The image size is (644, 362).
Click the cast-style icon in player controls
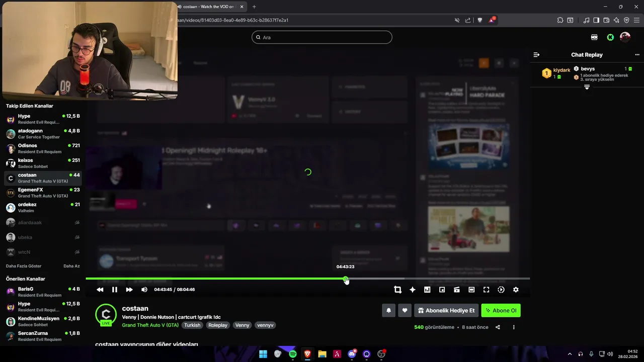(457, 290)
